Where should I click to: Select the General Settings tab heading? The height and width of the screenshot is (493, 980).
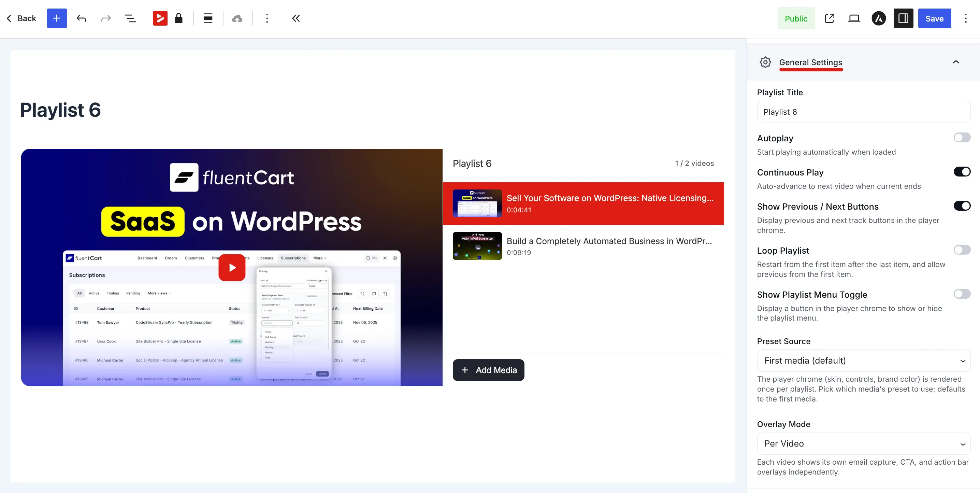810,62
